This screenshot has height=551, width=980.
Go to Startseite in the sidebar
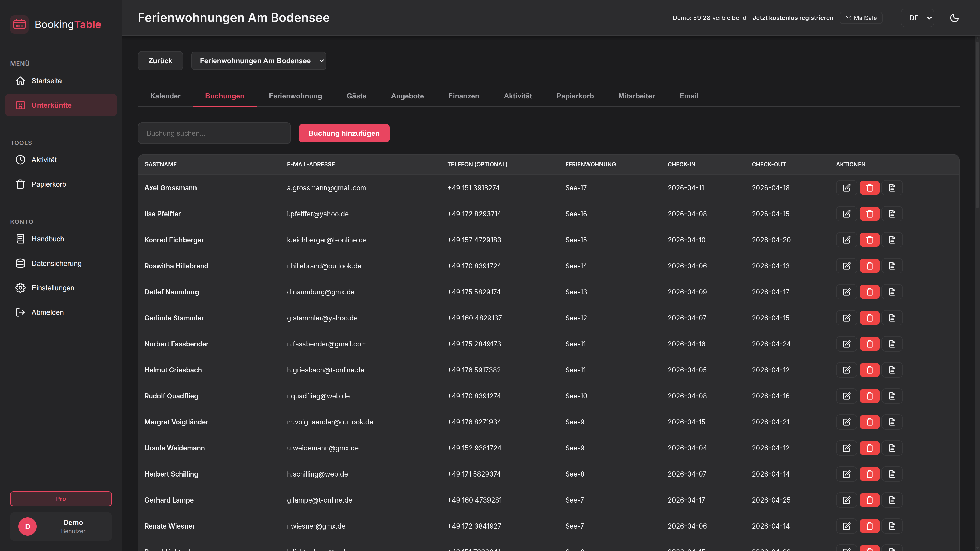61,81
